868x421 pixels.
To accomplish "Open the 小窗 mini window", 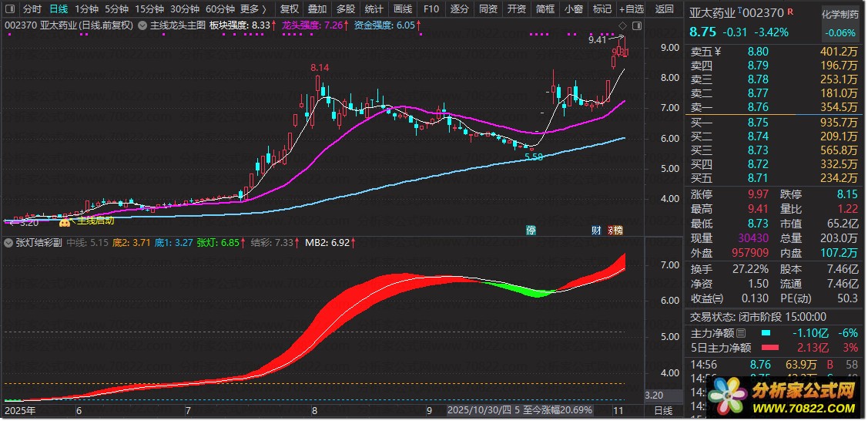I will pyautogui.click(x=574, y=8).
